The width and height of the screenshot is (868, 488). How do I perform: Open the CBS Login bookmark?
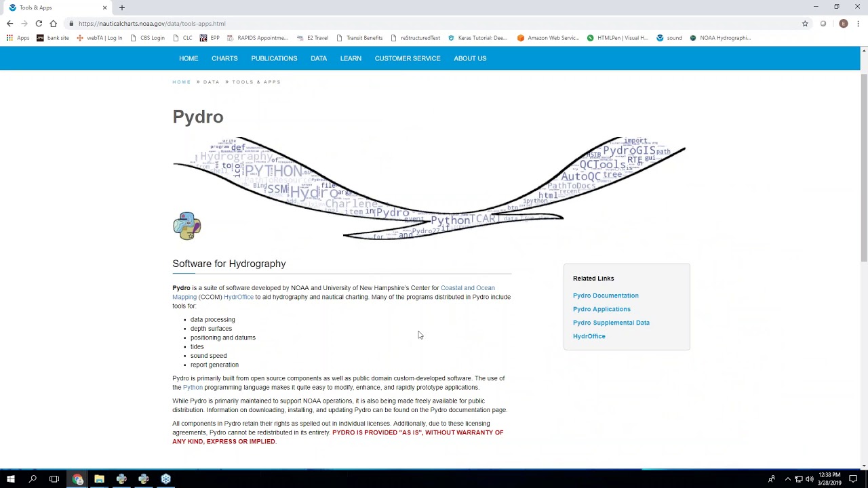[147, 38]
